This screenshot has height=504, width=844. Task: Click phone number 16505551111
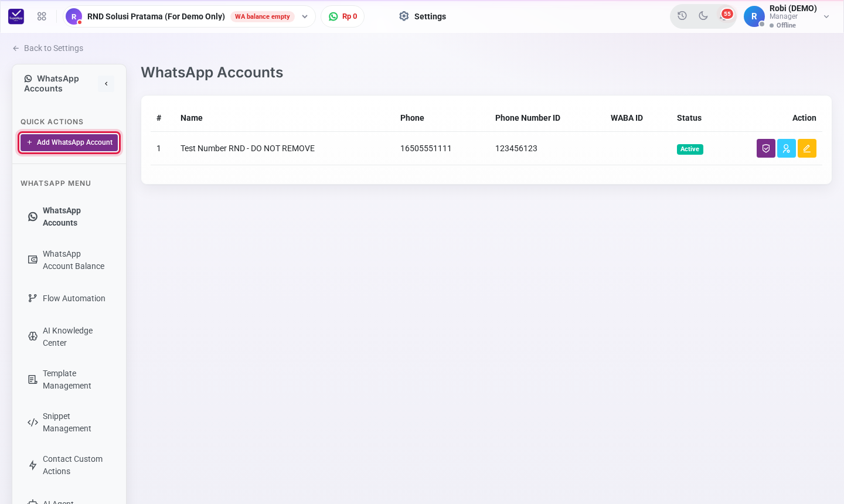coord(426,148)
